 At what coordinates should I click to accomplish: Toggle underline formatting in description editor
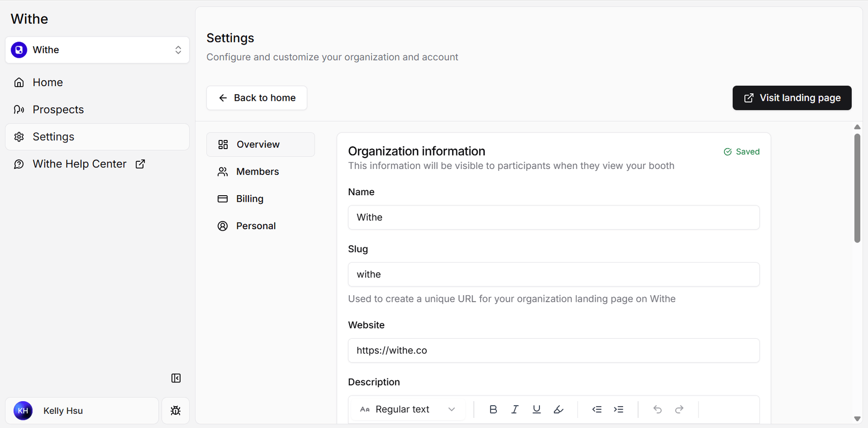(x=536, y=409)
